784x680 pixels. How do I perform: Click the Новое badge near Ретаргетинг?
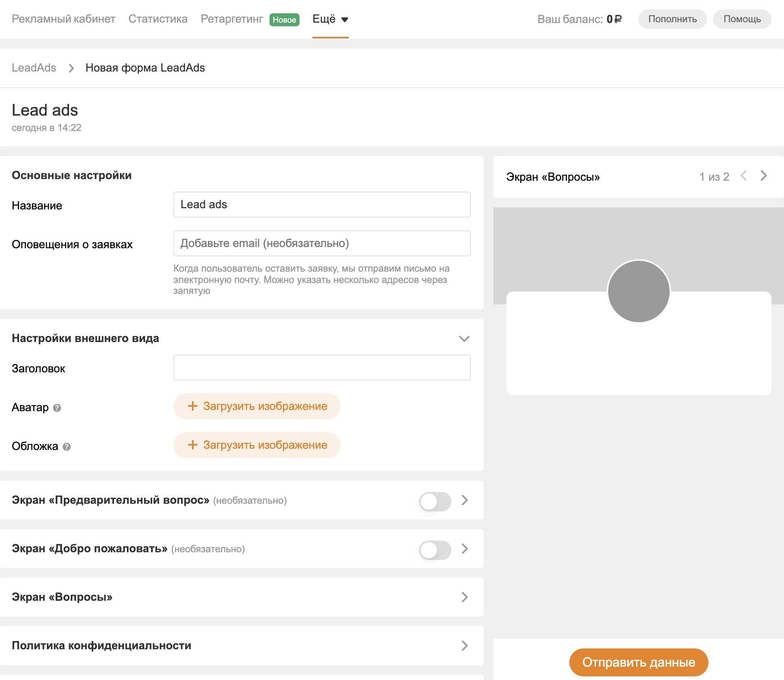click(x=284, y=20)
